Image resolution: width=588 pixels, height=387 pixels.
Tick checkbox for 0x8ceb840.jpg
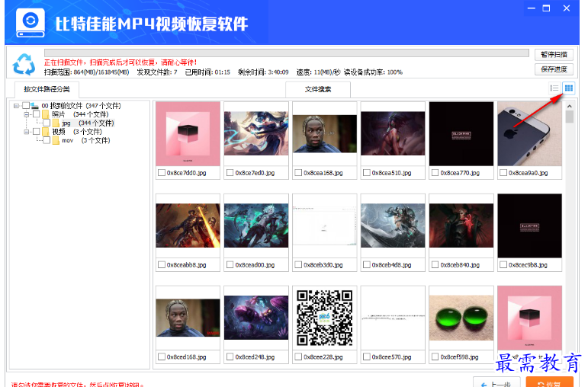pos(435,264)
